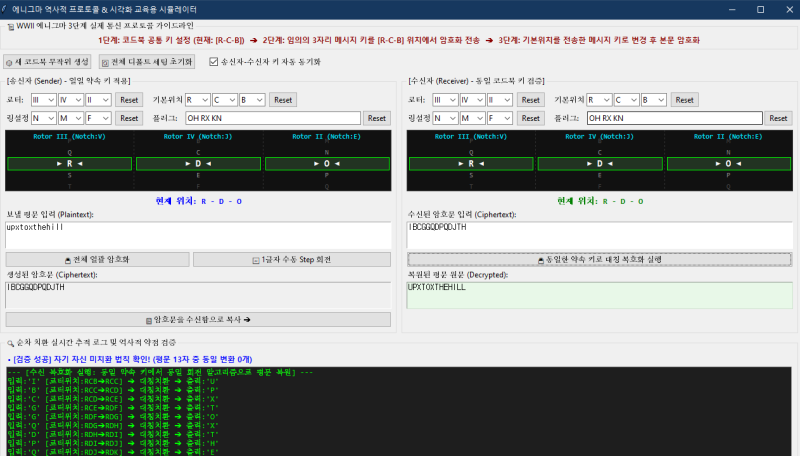Open receiver first rotor dropdown III

pos(445,100)
